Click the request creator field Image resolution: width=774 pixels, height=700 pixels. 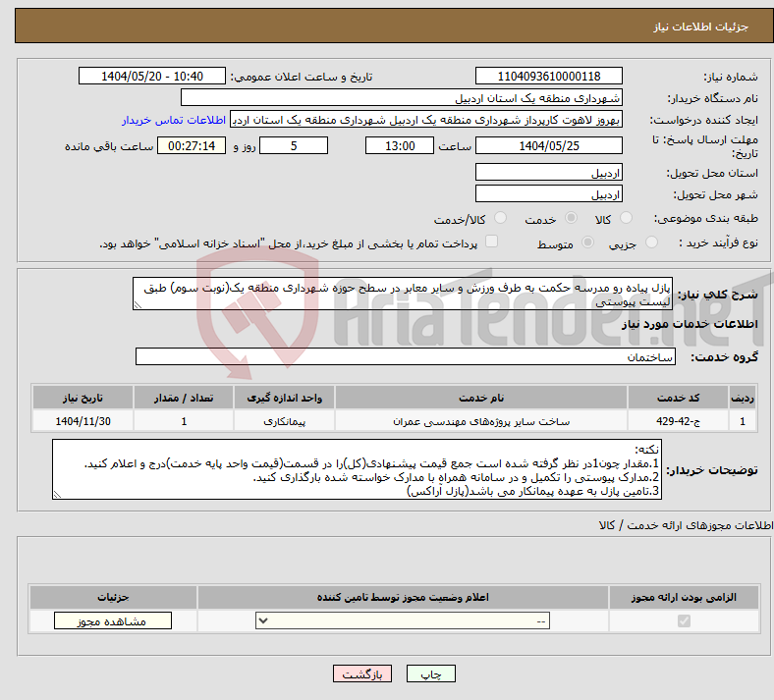[426, 120]
